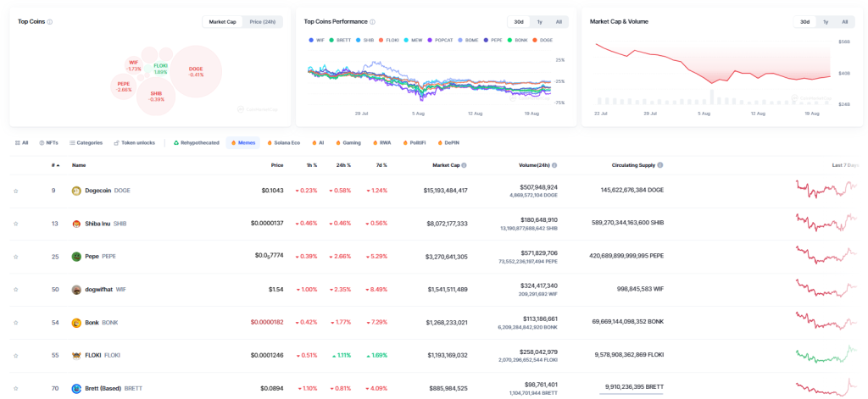Image resolution: width=868 pixels, height=399 pixels.
Task: Toggle DOGE series in chart legend
Action: pos(542,41)
